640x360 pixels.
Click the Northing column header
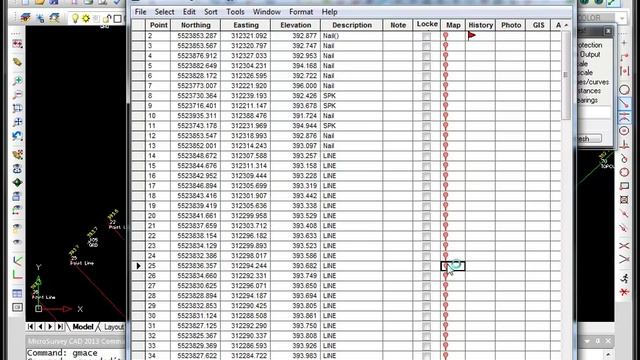point(196,25)
